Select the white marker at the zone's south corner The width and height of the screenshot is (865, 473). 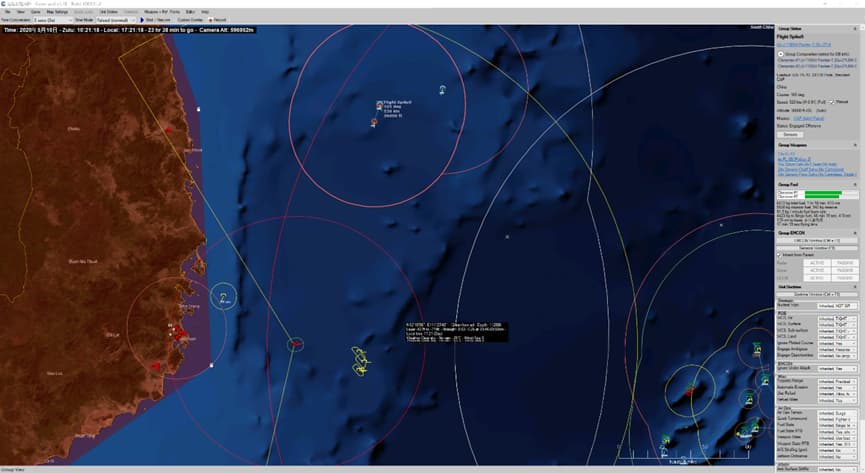[212, 365]
